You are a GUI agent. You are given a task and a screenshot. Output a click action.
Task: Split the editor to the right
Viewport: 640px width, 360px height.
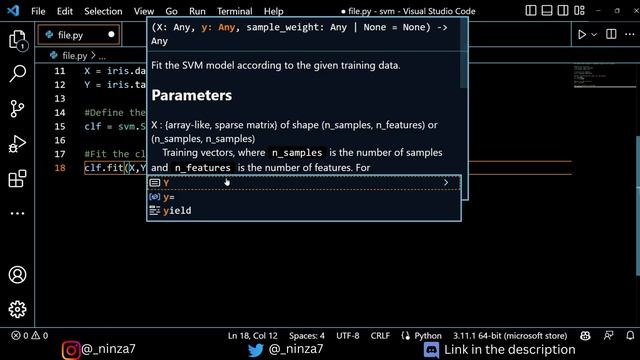(611, 34)
